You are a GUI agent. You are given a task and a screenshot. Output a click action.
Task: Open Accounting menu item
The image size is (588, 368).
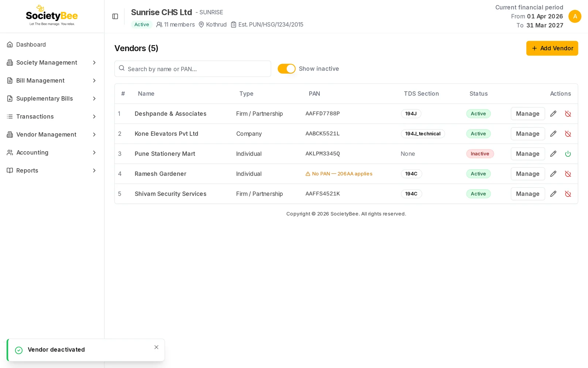(x=52, y=152)
